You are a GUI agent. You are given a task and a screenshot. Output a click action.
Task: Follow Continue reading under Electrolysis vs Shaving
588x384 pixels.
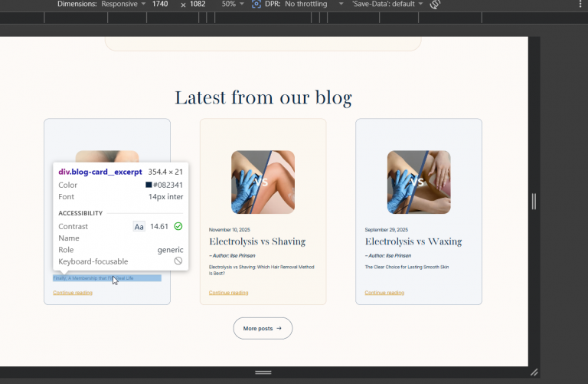228,293
